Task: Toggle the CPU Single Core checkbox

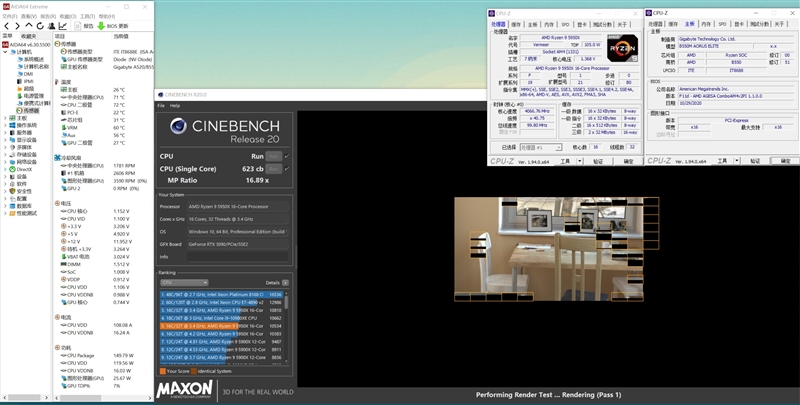Action: (x=286, y=170)
